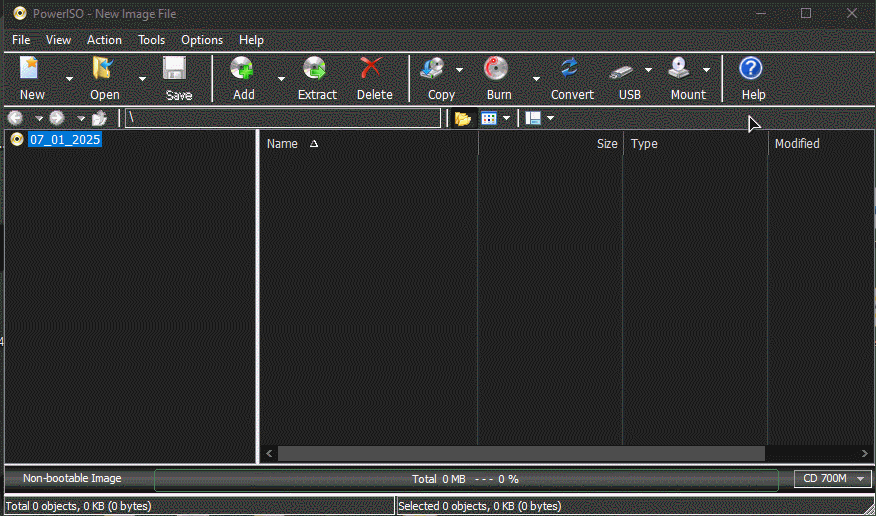Open the CD 700M media size dropdown
Screen dimensions: 876x516
(832, 479)
